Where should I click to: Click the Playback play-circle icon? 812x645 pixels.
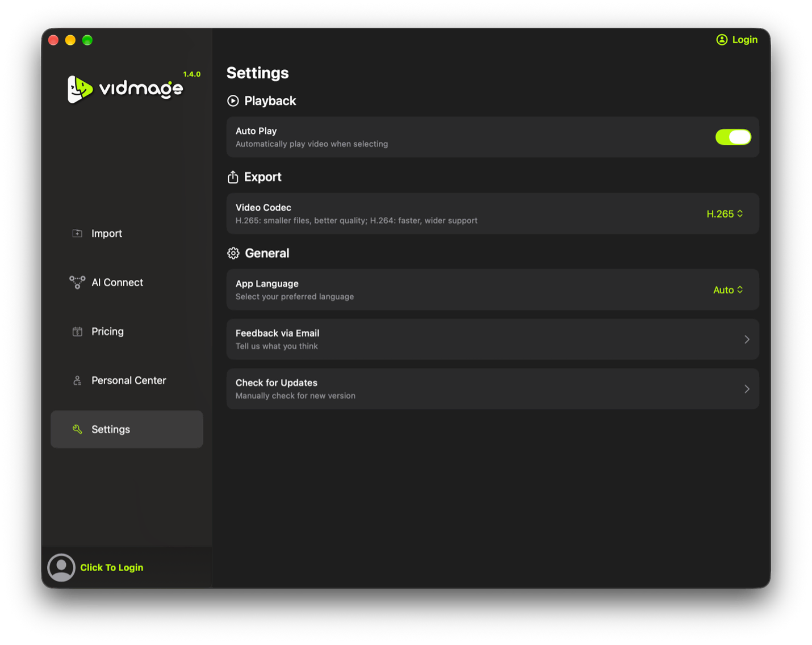[233, 101]
